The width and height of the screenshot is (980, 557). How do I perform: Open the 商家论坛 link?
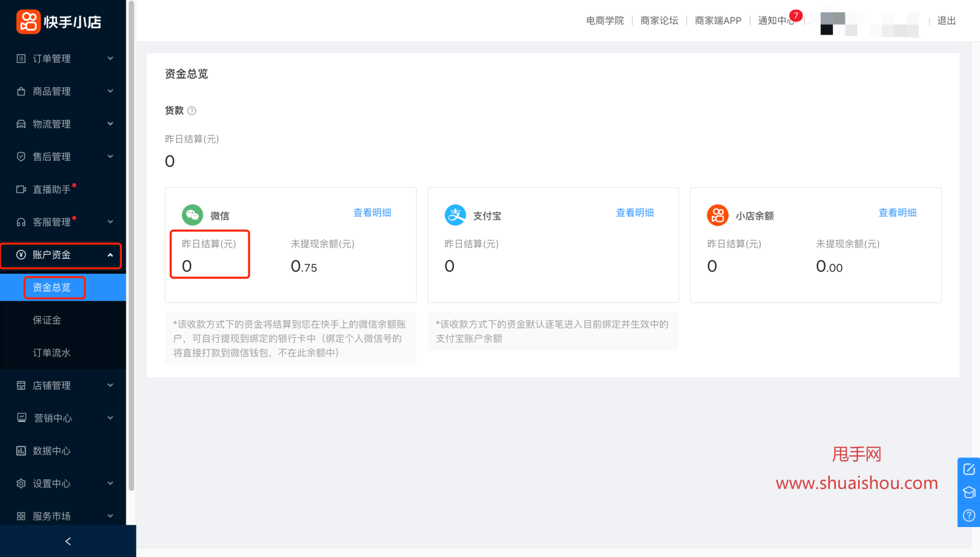coord(660,21)
